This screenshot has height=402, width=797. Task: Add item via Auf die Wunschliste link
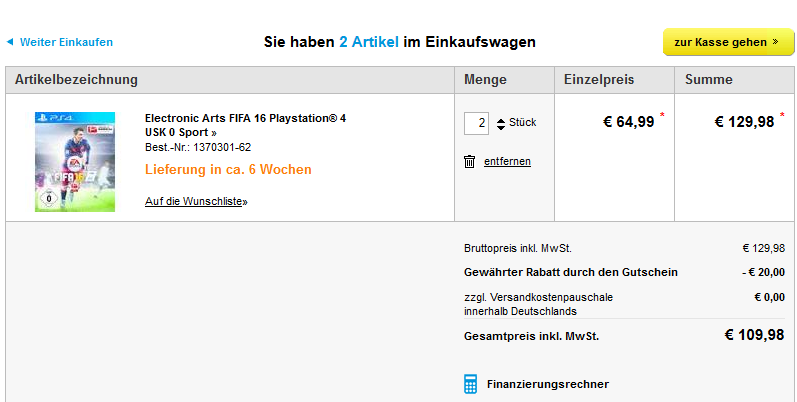(196, 201)
